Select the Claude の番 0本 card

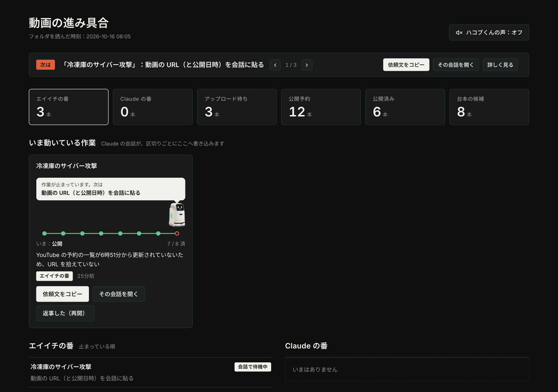click(153, 107)
